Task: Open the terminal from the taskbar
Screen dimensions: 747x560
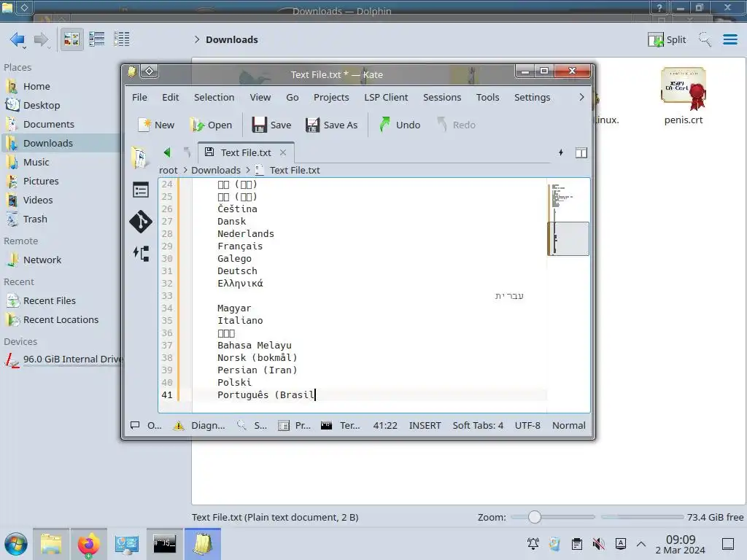Action: (x=164, y=544)
